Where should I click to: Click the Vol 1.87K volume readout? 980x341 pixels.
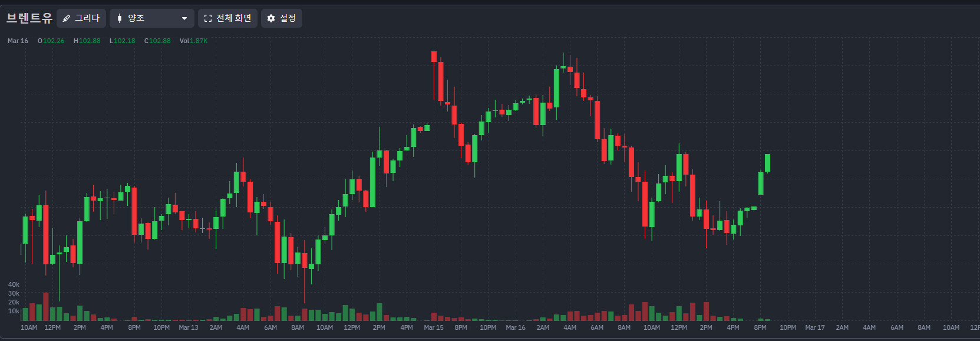click(x=193, y=41)
